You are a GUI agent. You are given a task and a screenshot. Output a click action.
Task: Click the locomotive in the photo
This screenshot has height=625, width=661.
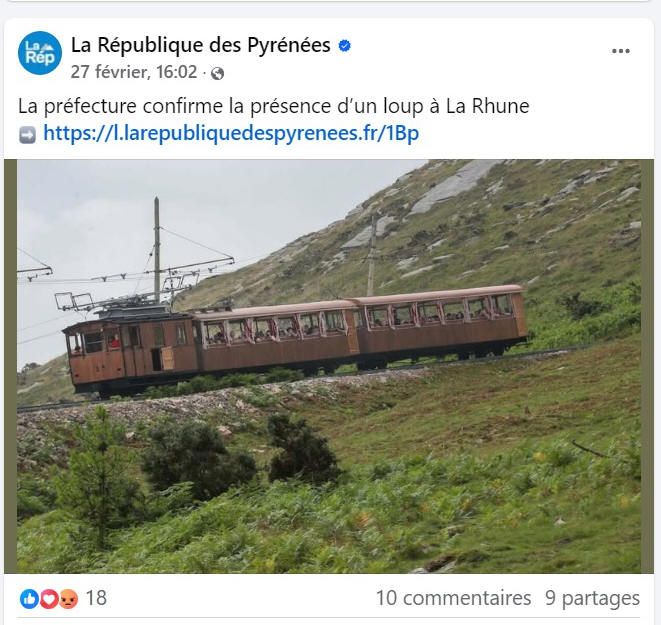131,350
